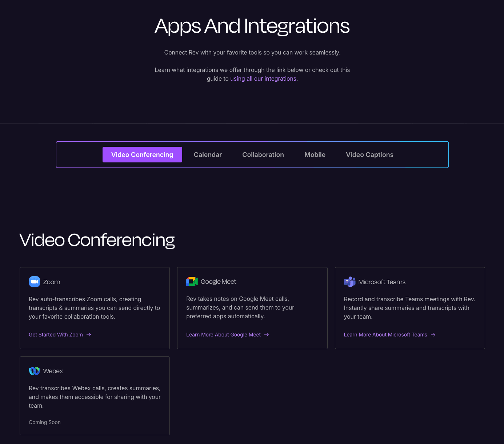Click the Microsoft Teams card title text
Image resolution: width=504 pixels, height=444 pixels.
[382, 282]
